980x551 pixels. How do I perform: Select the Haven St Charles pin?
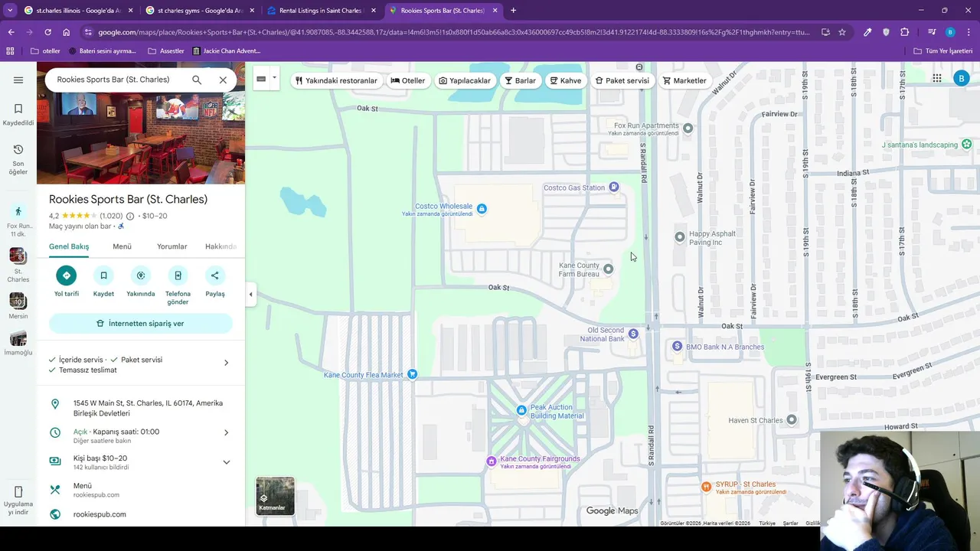tap(792, 420)
